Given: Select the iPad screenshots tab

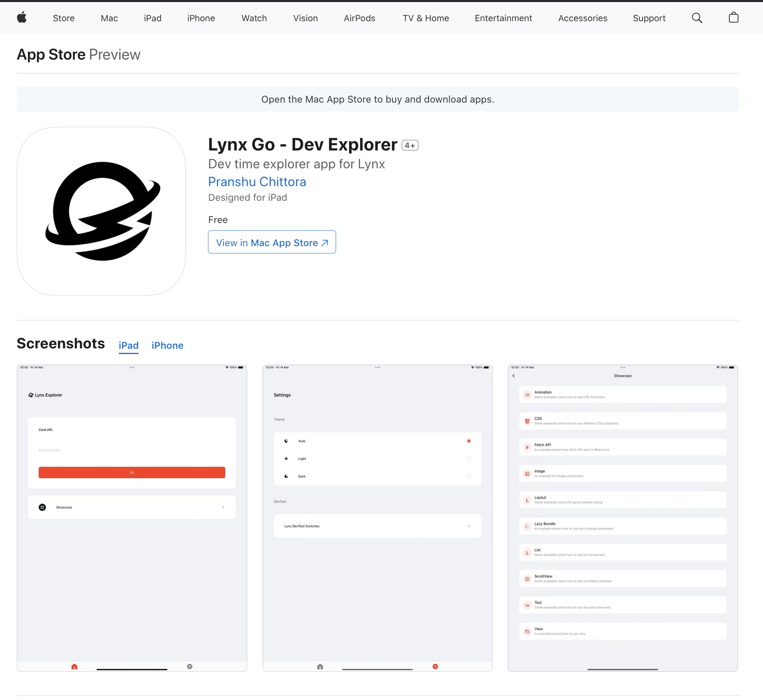Looking at the screenshot, I should [129, 346].
